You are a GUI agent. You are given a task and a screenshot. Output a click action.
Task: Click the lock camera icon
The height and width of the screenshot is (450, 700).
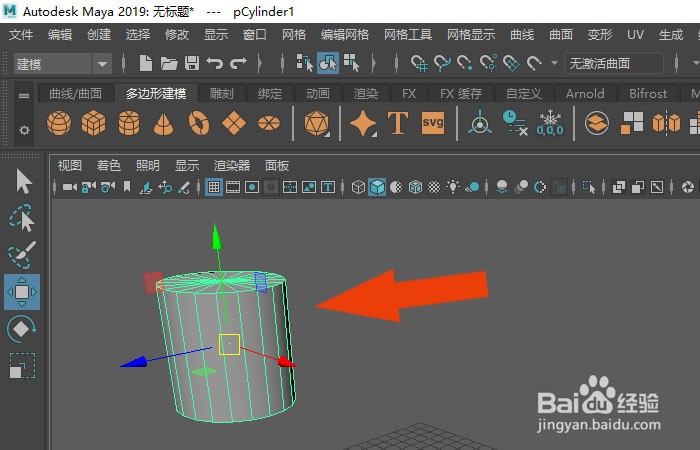(x=89, y=187)
